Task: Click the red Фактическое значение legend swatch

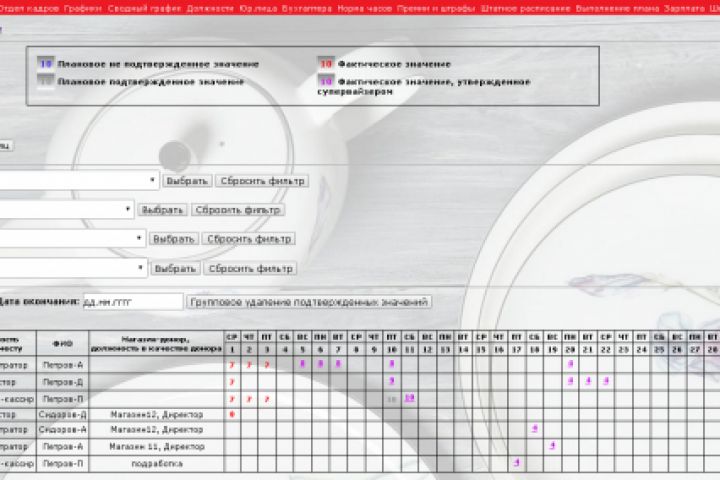Action: click(326, 63)
